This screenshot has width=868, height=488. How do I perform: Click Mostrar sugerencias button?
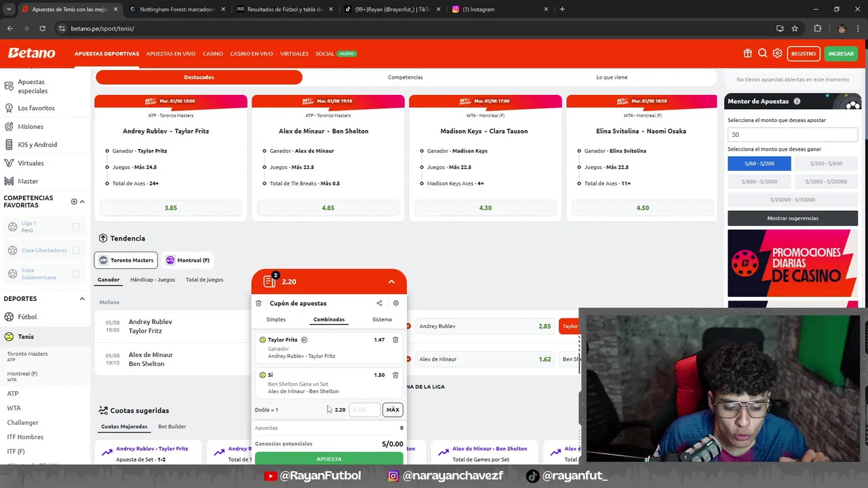point(793,218)
